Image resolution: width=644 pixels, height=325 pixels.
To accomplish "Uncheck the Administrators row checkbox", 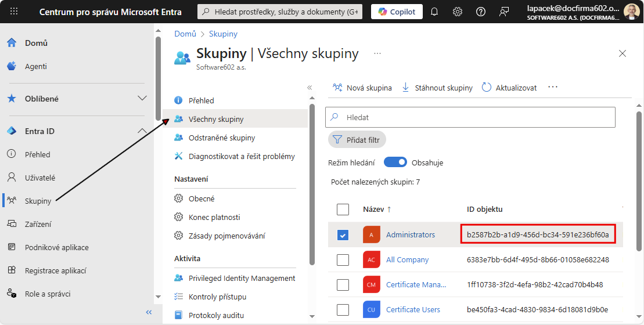I will 343,235.
